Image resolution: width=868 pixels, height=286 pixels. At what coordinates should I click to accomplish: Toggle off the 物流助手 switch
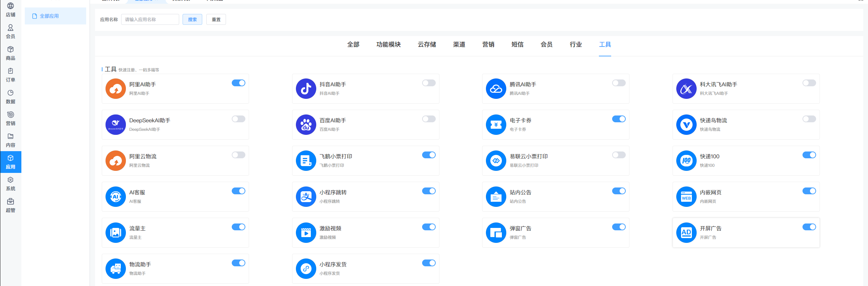239,263
